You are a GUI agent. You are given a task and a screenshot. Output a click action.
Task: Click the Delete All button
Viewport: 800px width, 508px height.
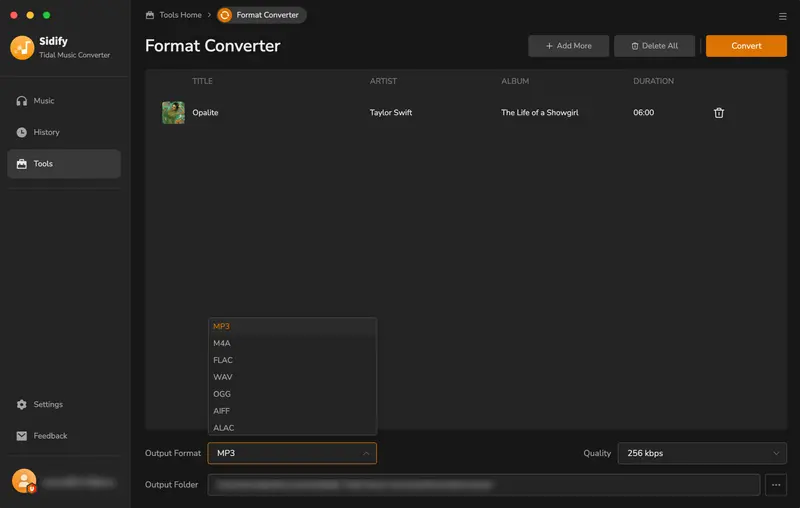click(x=654, y=46)
